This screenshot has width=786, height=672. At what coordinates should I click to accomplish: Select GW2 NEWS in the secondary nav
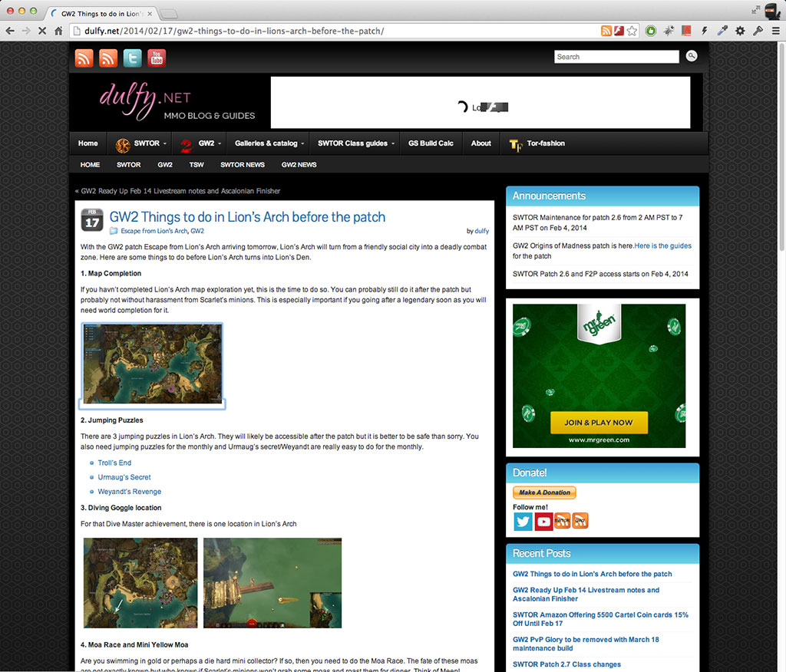[x=299, y=165]
